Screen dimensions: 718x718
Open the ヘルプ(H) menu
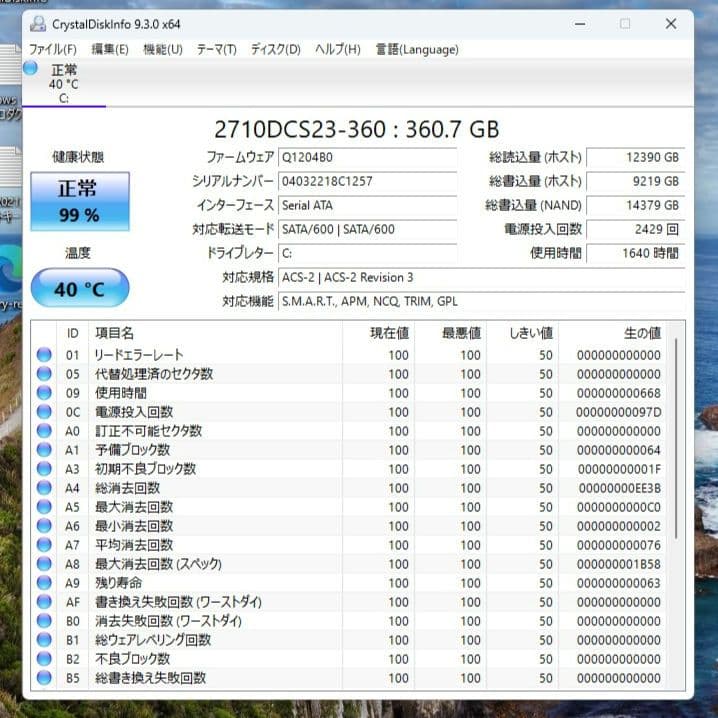click(x=337, y=49)
